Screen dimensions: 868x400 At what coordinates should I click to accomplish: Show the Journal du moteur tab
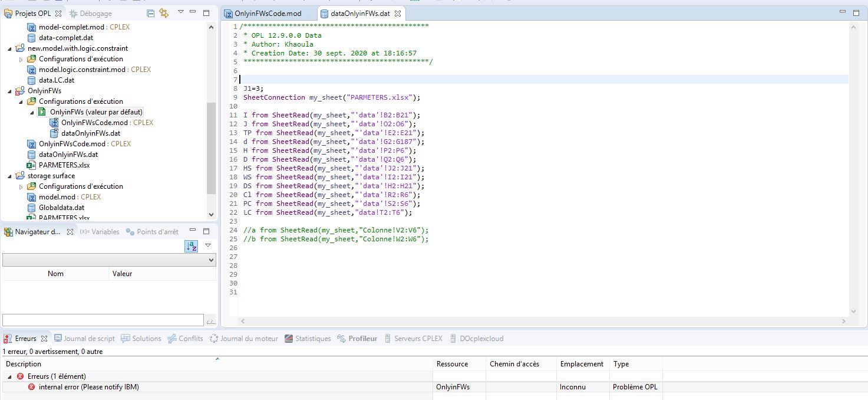(x=243, y=339)
